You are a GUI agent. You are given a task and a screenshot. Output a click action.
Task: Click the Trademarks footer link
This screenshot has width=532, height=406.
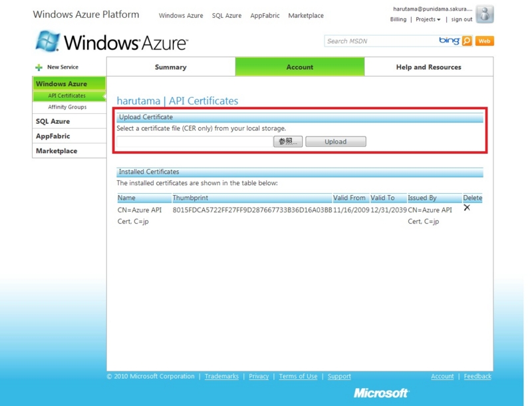tap(221, 376)
